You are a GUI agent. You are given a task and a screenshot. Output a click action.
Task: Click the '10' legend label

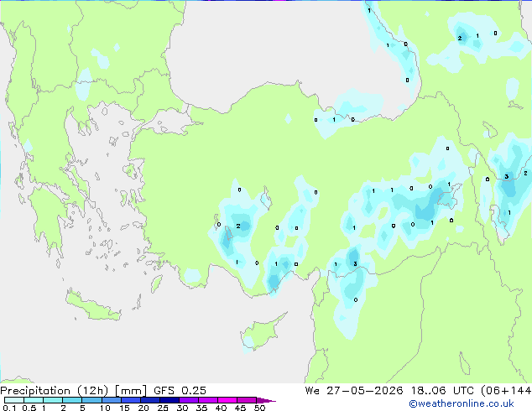coord(105,408)
